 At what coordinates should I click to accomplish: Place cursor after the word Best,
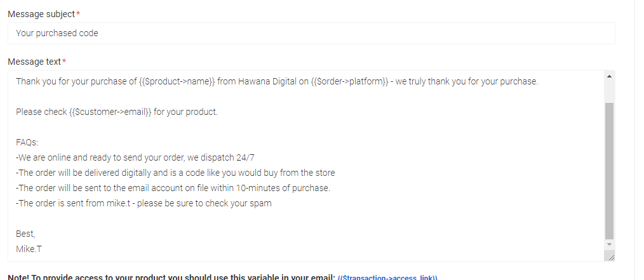click(x=36, y=234)
